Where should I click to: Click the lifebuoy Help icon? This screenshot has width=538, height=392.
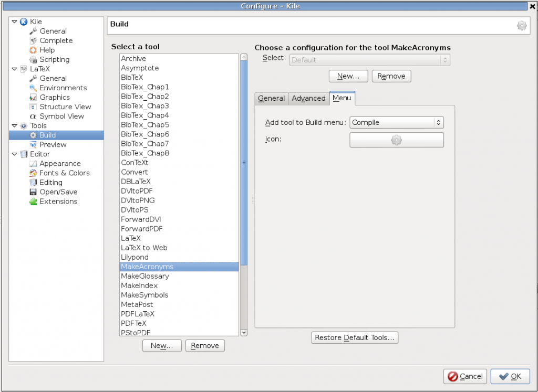pos(33,50)
